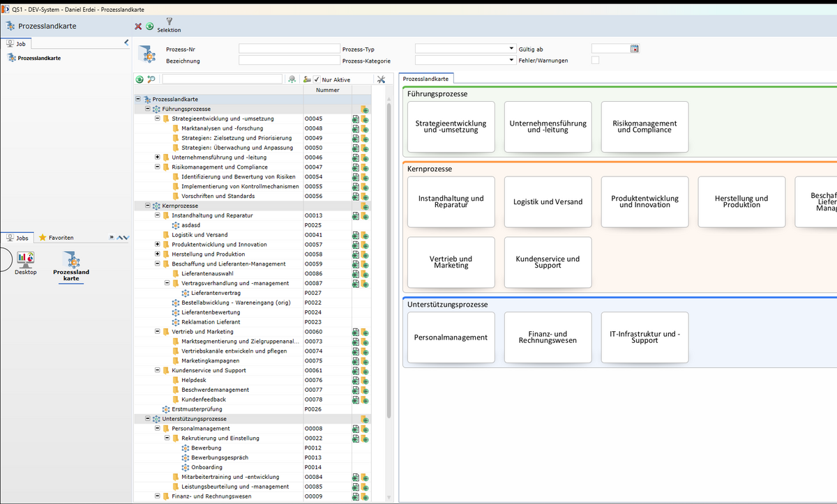Collapse the Führungsprozesse tree node
This screenshot has height=504, width=837.
[147, 109]
